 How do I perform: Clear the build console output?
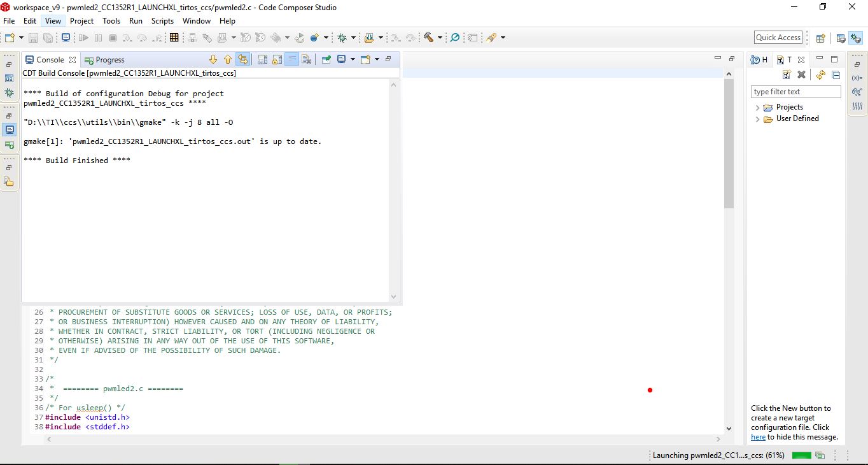coord(307,59)
